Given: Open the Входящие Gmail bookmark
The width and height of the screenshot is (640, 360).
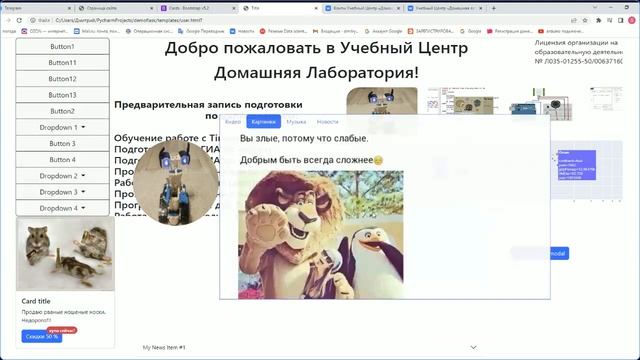Looking at the screenshot, I should click(336, 31).
